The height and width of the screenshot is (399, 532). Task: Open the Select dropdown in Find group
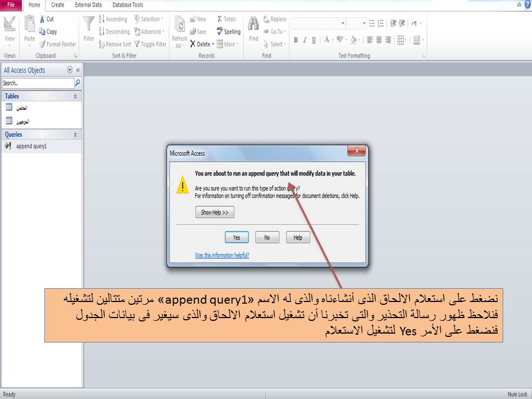click(x=275, y=44)
